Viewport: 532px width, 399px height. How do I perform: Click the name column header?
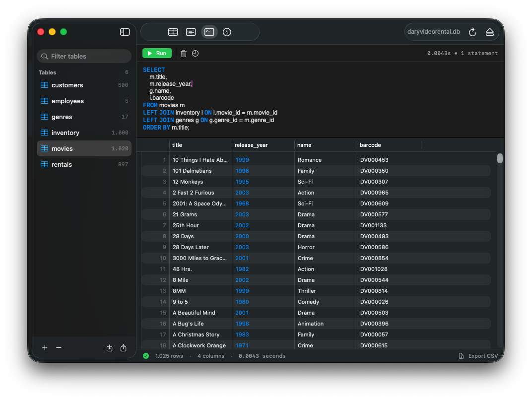click(326, 145)
